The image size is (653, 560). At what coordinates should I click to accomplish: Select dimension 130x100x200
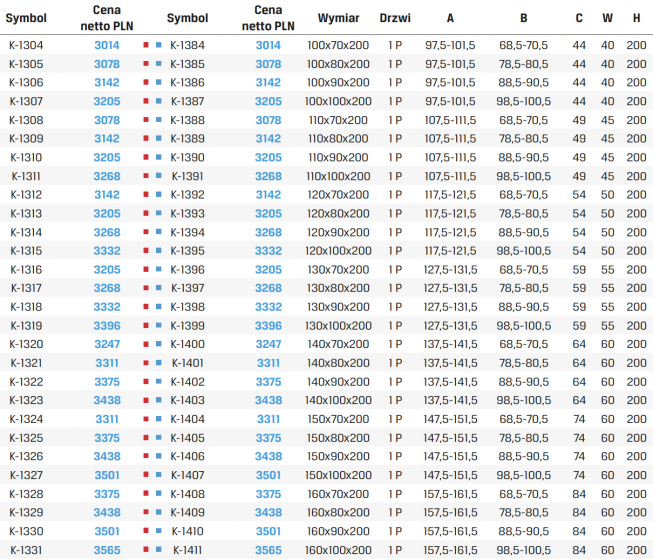(x=338, y=326)
